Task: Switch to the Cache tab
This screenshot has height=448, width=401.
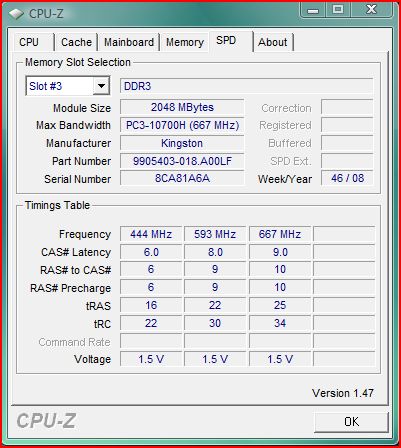Action: coord(76,42)
